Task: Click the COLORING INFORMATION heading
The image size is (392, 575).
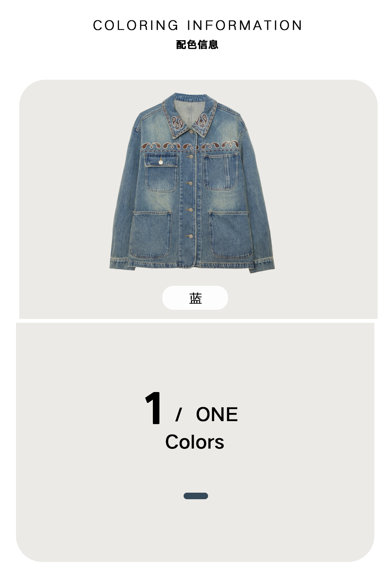Action: click(197, 25)
